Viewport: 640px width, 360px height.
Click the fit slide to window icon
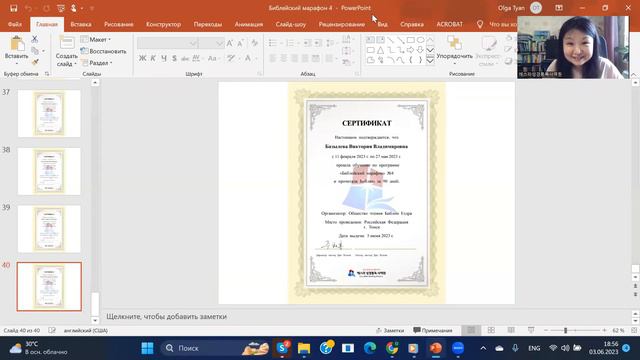coord(634,330)
